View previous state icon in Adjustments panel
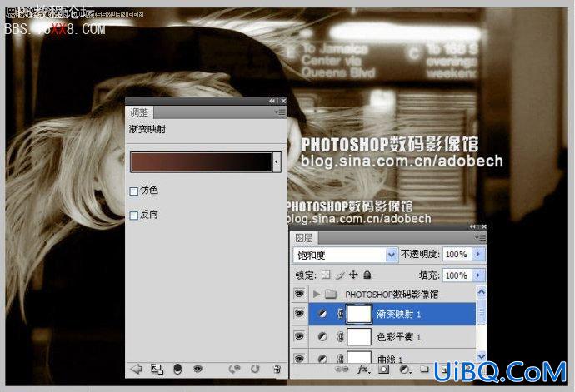Screen dimensions: 575x392 pyautogui.click(x=234, y=369)
